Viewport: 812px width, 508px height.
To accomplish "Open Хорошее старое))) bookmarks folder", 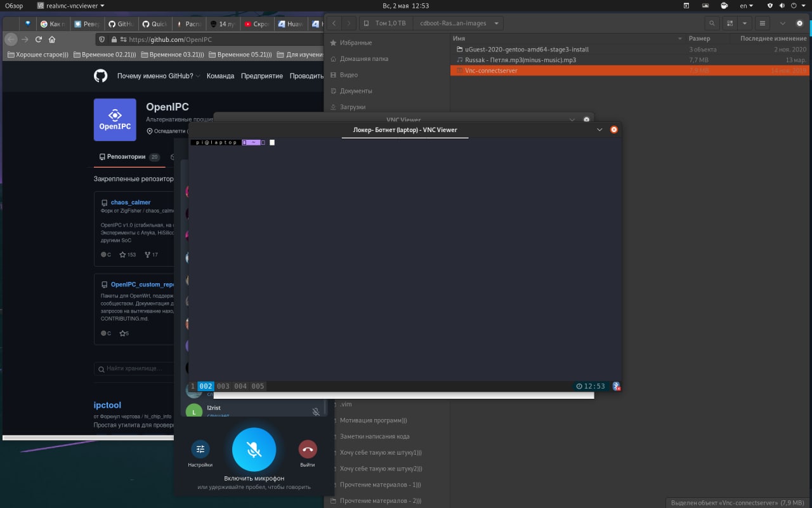I will click(x=37, y=55).
